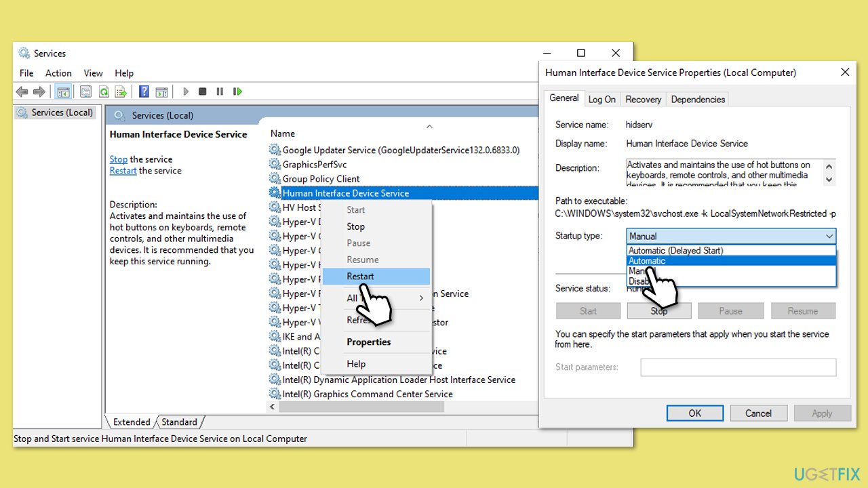
Task: Open the Action menu
Action: (58, 73)
